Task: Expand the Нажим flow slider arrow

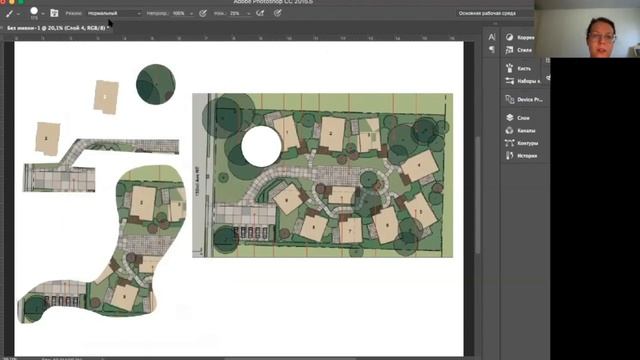Action: pyautogui.click(x=248, y=14)
